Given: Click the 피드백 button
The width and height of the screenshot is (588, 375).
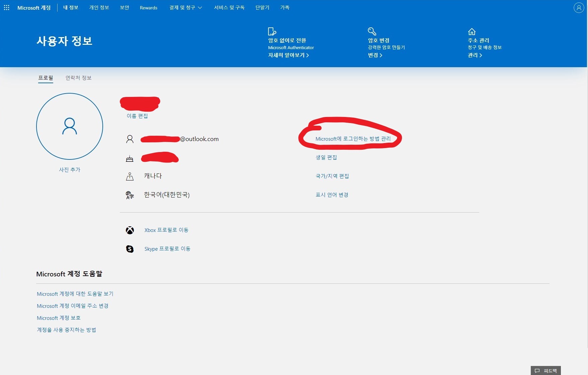Looking at the screenshot, I should click(546, 371).
